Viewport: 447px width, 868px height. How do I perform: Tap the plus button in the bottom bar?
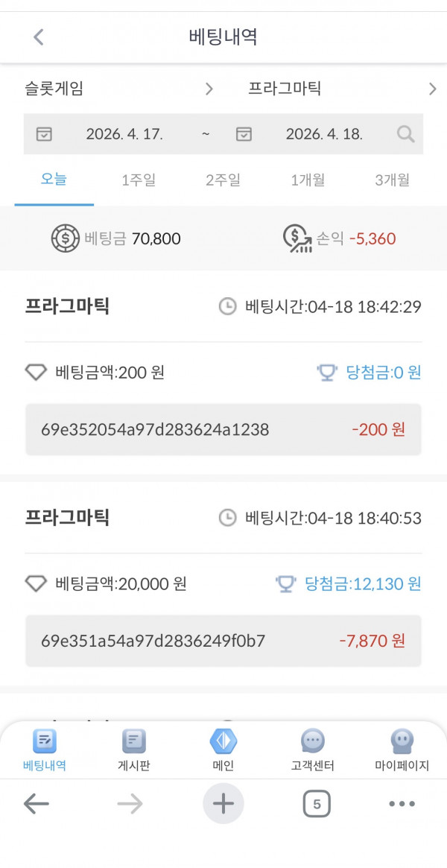click(x=223, y=804)
